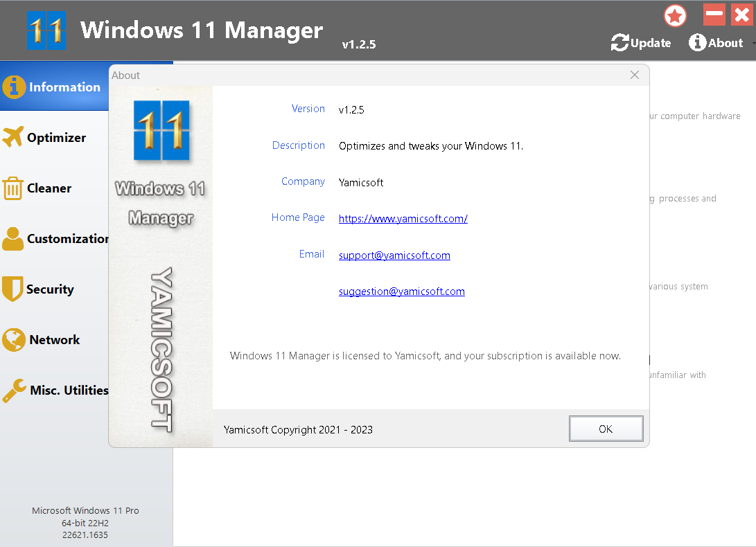Click 'Microsoft Windows 11 Pro' system text

[x=85, y=511]
